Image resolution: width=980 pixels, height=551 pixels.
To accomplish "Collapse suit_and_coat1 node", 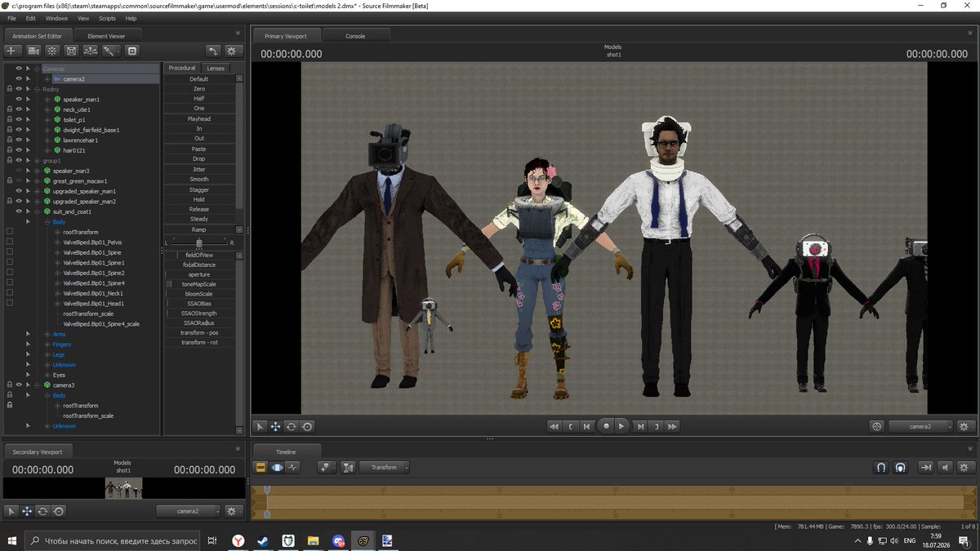I will click(38, 211).
